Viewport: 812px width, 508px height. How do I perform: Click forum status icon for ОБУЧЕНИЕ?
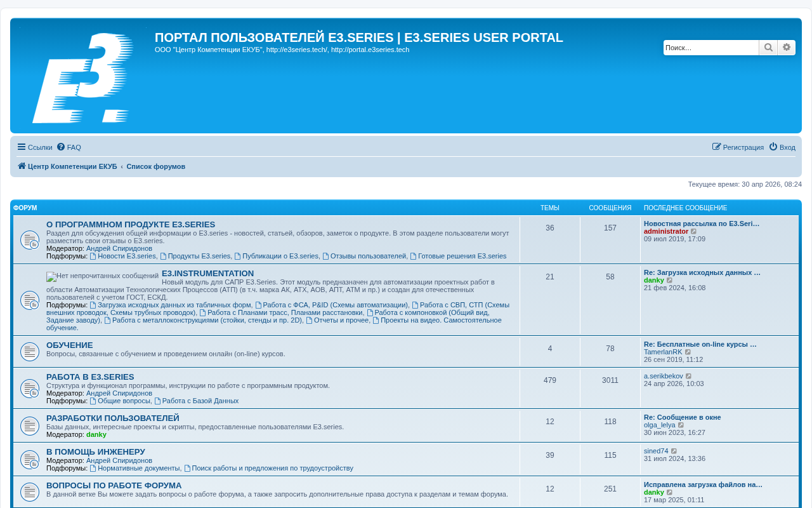click(30, 351)
